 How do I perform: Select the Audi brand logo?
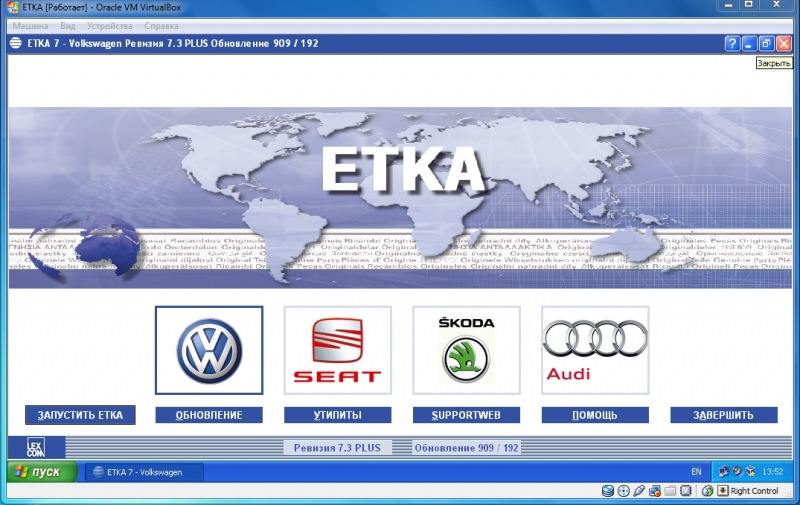coord(595,350)
